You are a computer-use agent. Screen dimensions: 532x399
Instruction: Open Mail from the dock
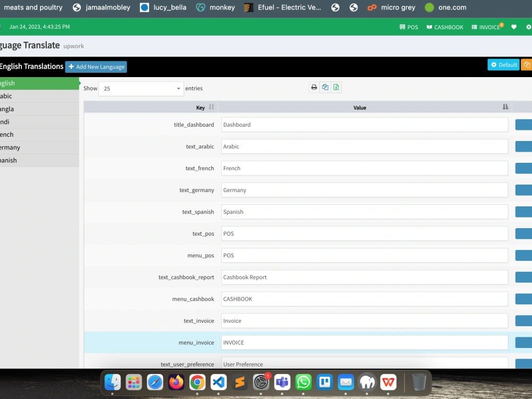pos(346,383)
